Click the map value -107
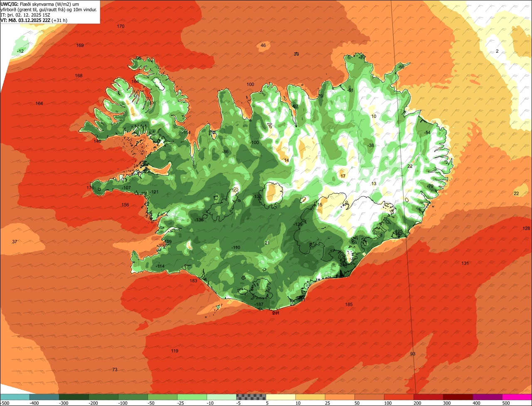Viewport: 532px width, 406px height. pyautogui.click(x=126, y=188)
